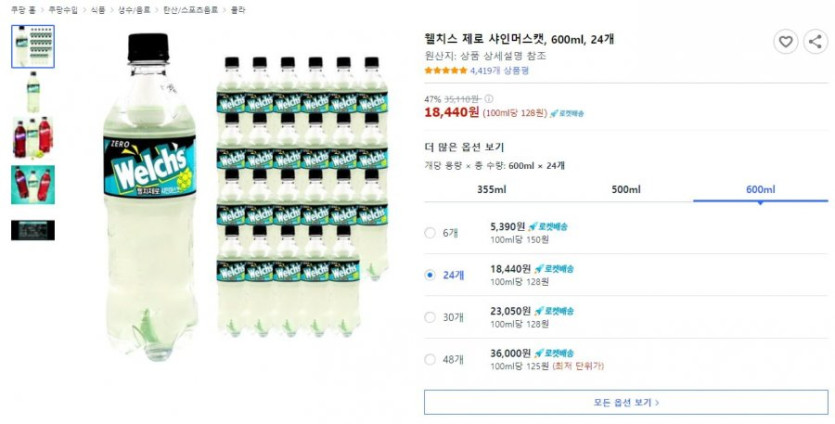Select the third thumbnail with three flavor bottles
Screen dimensions: 835x424
(x=33, y=137)
